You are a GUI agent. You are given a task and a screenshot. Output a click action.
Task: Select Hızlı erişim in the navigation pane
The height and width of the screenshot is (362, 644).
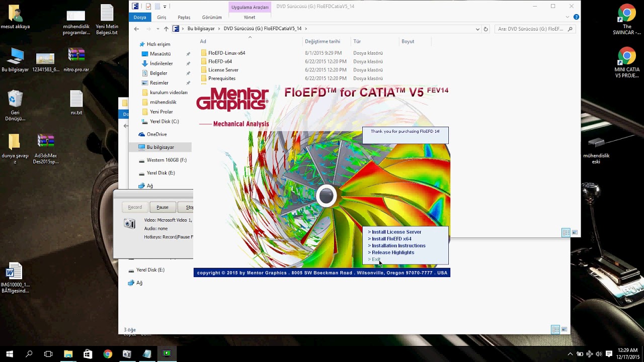click(x=158, y=44)
